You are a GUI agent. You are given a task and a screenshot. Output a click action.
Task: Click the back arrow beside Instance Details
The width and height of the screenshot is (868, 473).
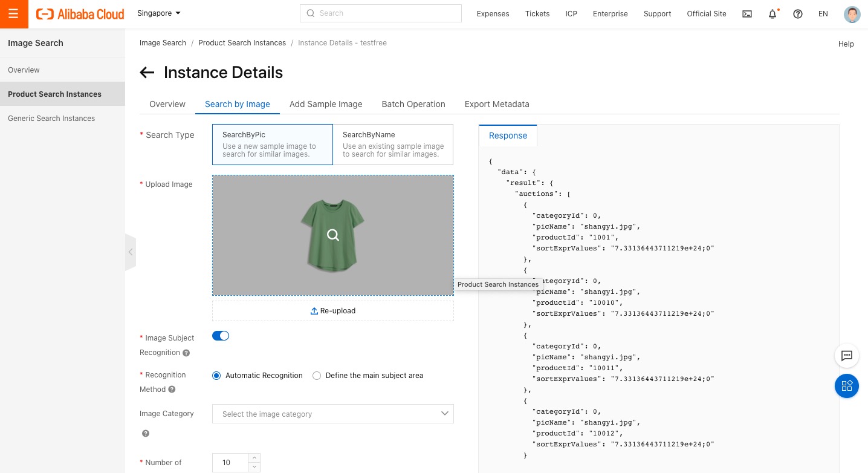click(147, 73)
